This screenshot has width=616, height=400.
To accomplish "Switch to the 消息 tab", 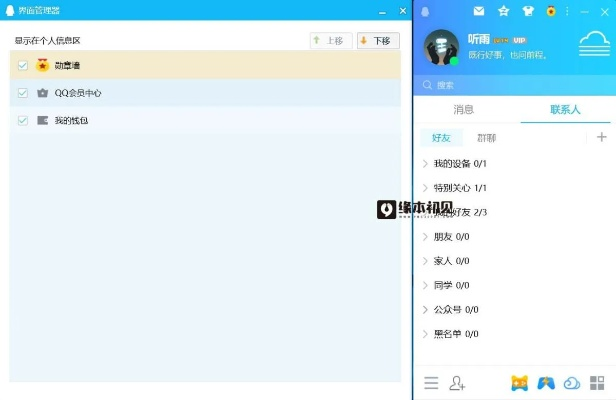I will point(464,109).
